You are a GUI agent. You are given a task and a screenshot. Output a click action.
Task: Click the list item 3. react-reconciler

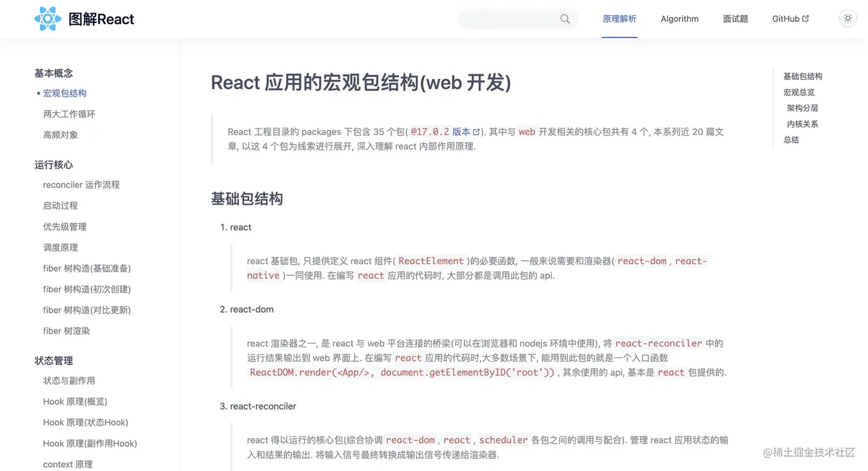click(258, 407)
